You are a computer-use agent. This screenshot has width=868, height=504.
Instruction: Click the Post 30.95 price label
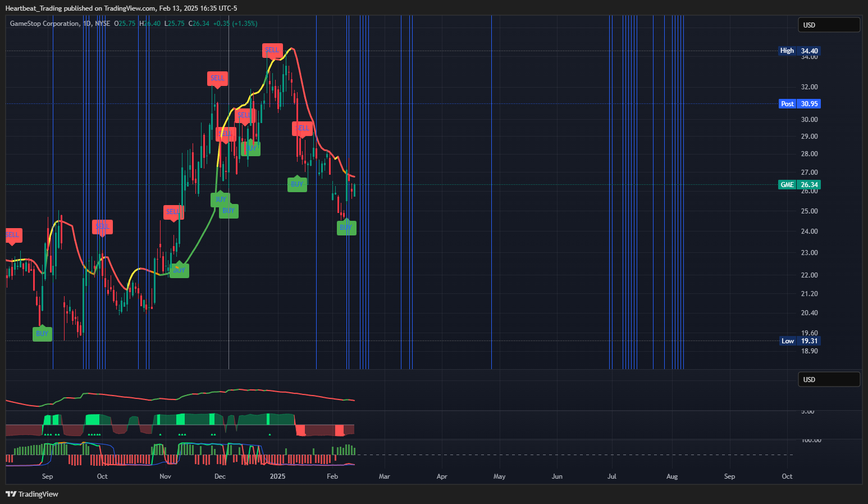(800, 104)
